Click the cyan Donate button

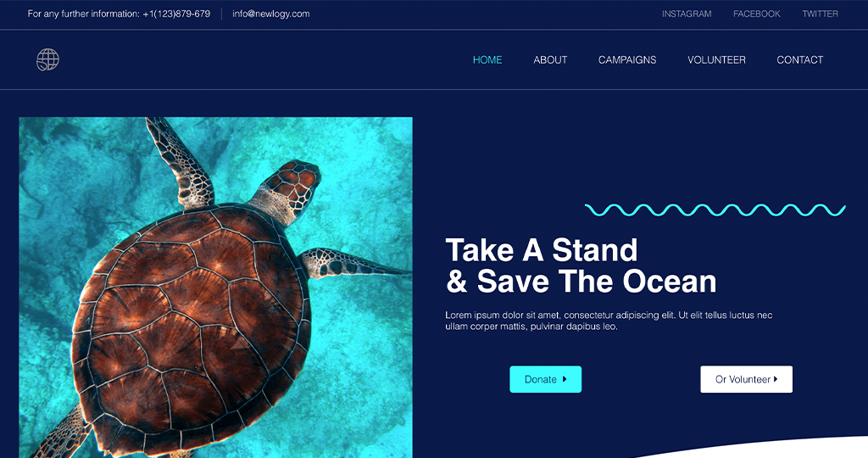(545, 379)
